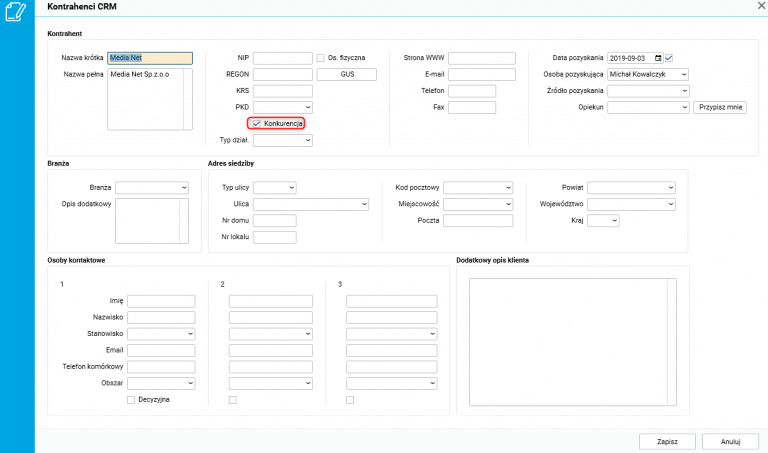The height and width of the screenshot is (453, 768).
Task: Open Stanowisko dropdown for contact 1
Action: [190, 334]
